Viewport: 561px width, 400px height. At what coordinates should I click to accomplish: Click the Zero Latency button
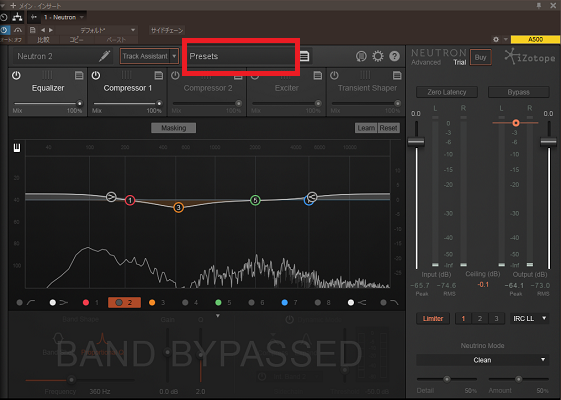pyautogui.click(x=447, y=92)
